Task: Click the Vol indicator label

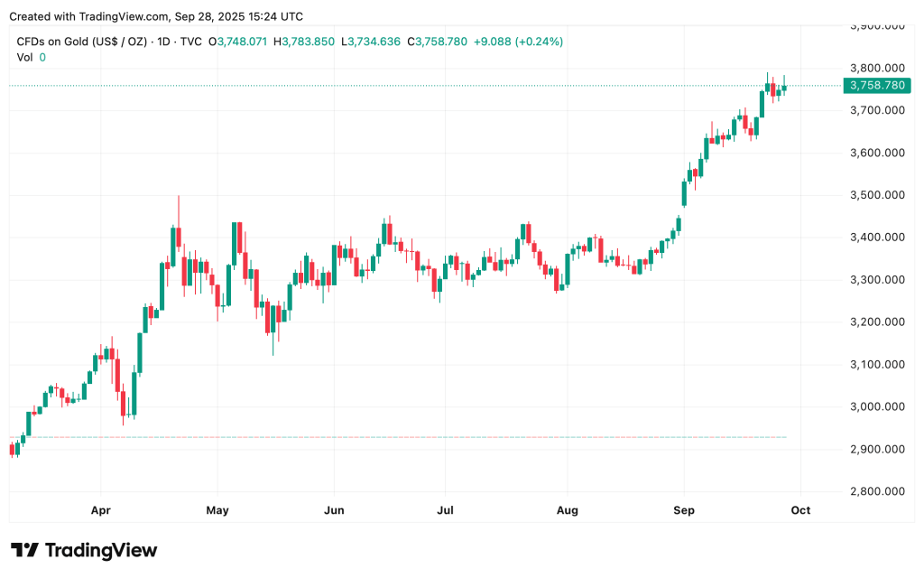Action: pos(25,57)
